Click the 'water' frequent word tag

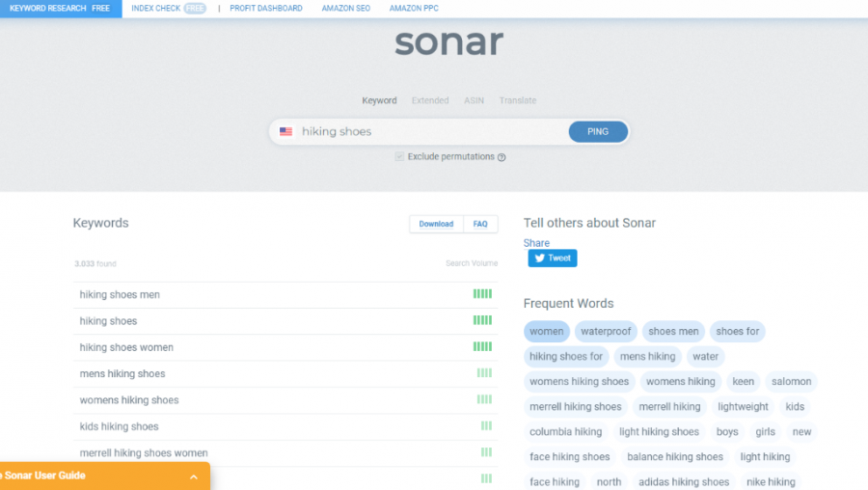[x=705, y=357]
